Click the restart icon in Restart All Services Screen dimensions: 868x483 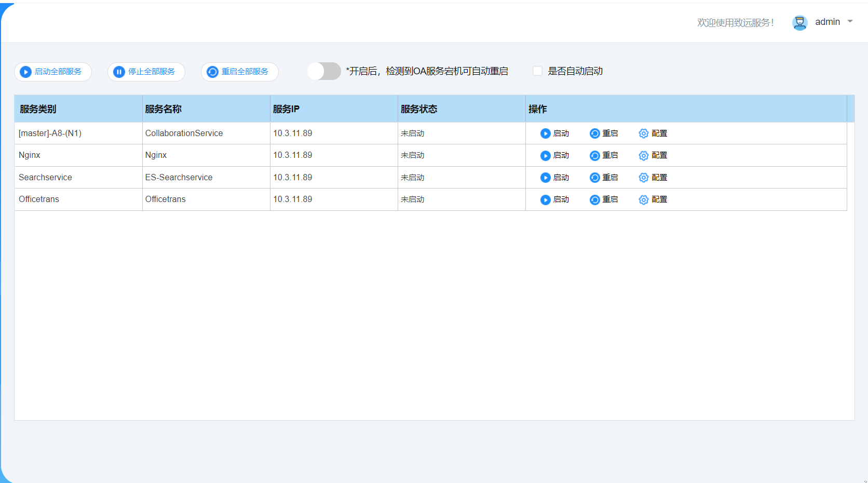point(212,72)
